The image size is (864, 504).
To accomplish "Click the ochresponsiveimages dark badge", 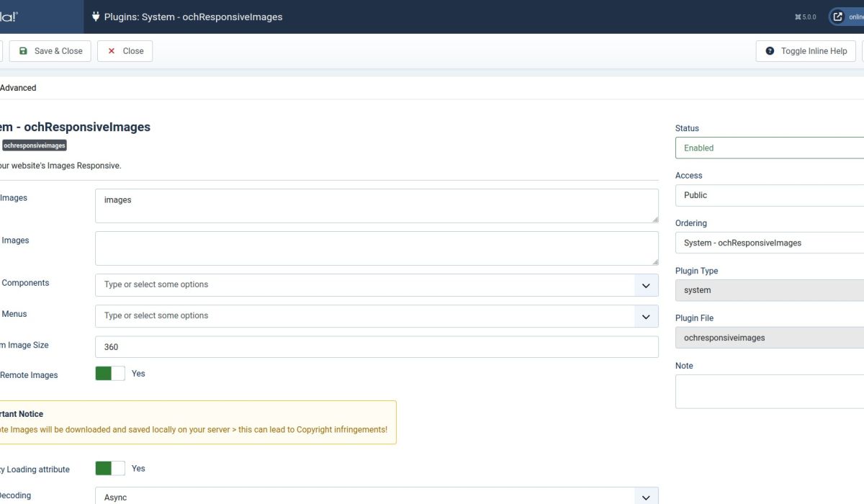I will click(34, 145).
